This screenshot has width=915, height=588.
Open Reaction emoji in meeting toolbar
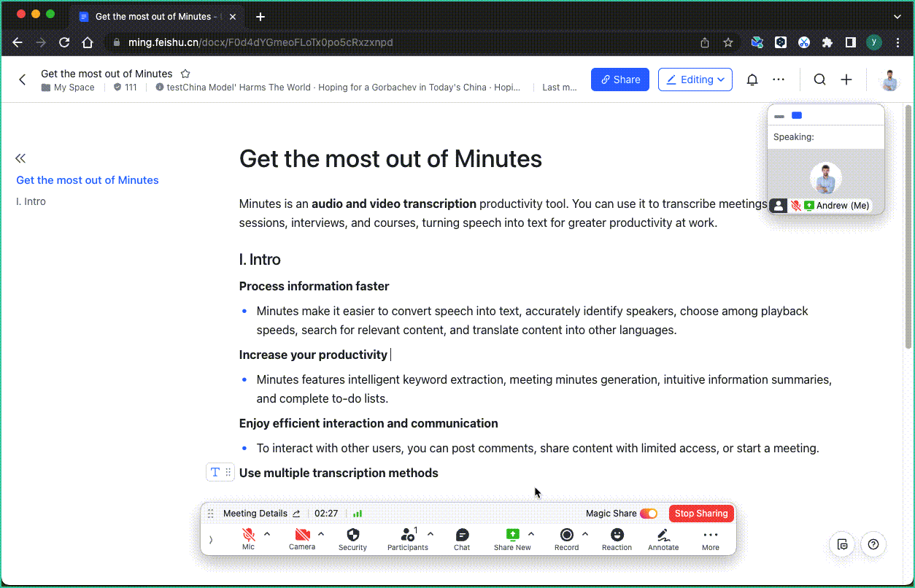617,535
